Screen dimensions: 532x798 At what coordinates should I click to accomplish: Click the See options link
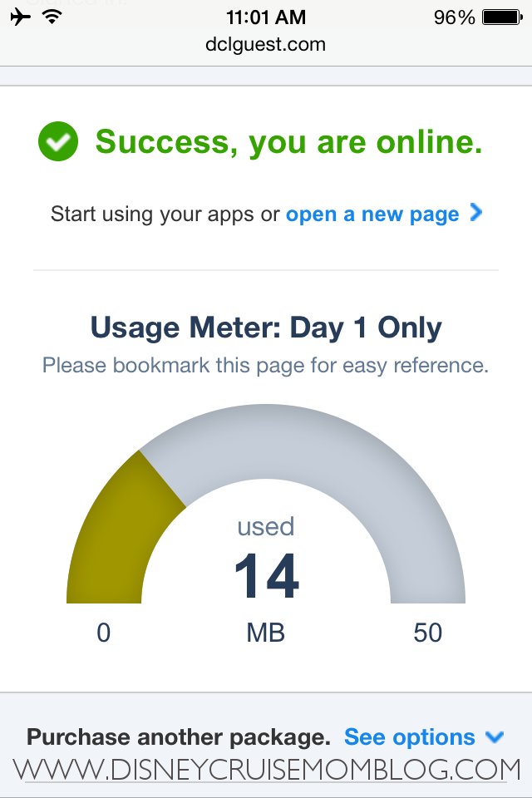(409, 737)
